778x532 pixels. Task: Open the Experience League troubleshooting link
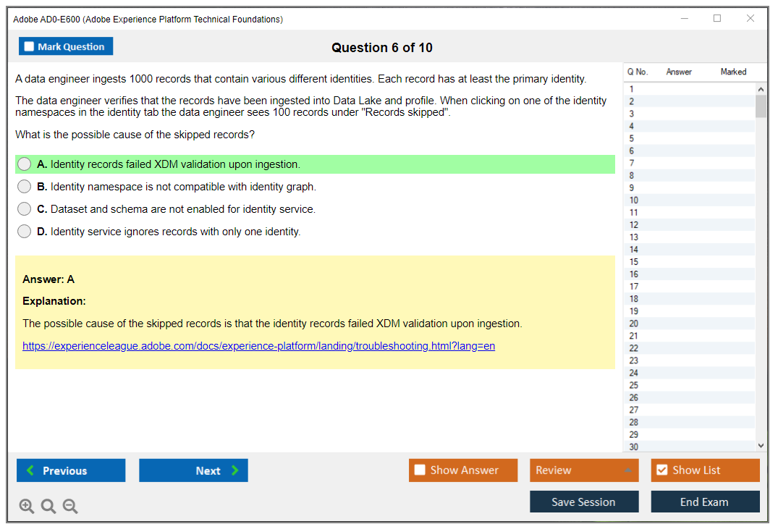tap(258, 346)
